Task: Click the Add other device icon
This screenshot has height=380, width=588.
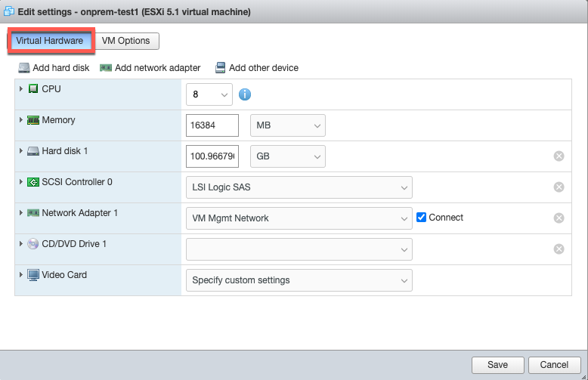Action: pos(220,68)
